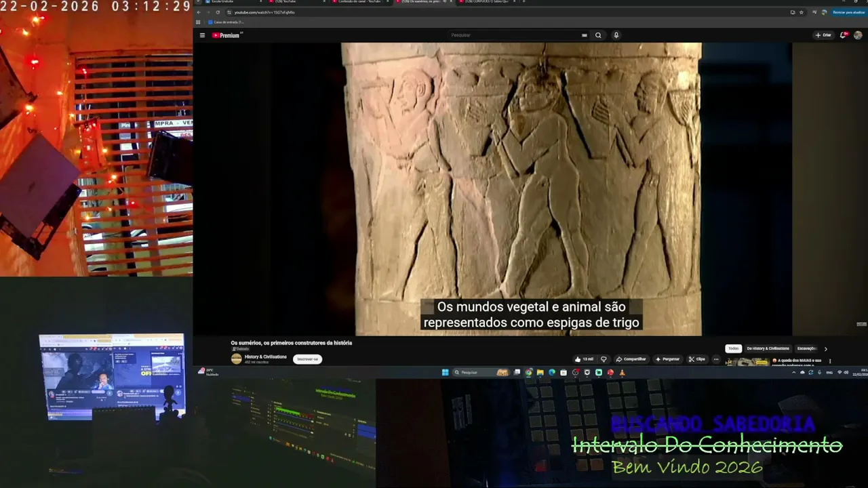This screenshot has height=488, width=868.
Task: Open the Windows Start menu
Action: coord(445,372)
